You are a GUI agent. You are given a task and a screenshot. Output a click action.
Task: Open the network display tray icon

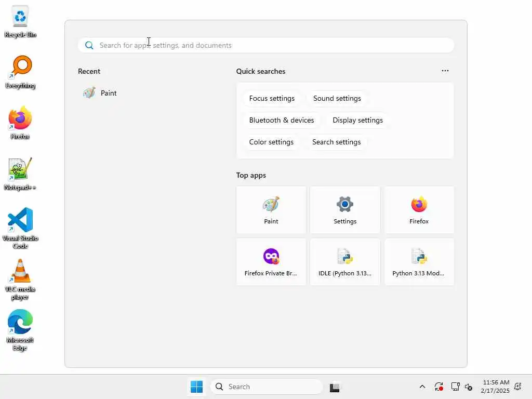coord(455,387)
